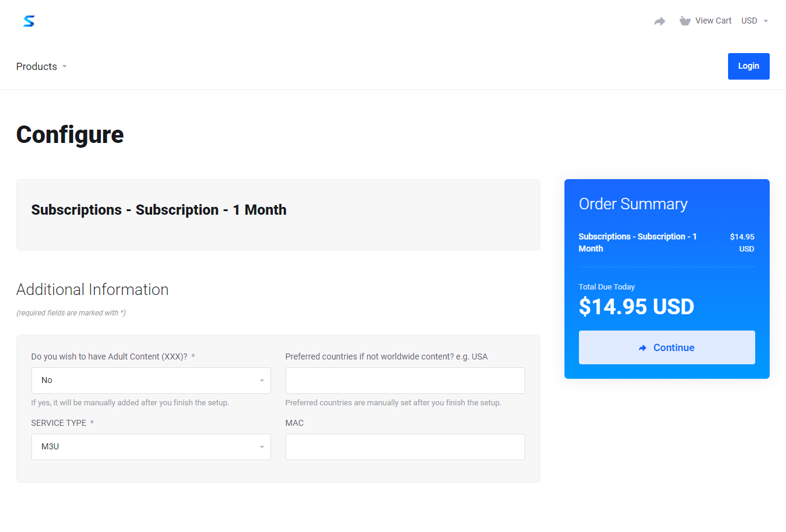Focus the MAC address input field
This screenshot has width=786, height=532.
[405, 447]
